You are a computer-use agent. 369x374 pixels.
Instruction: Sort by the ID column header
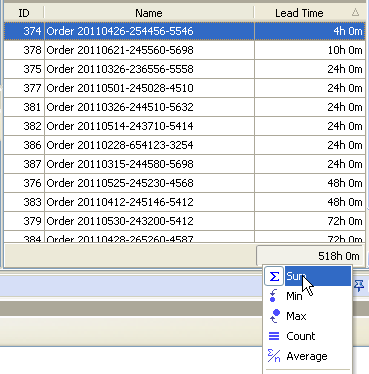click(24, 13)
